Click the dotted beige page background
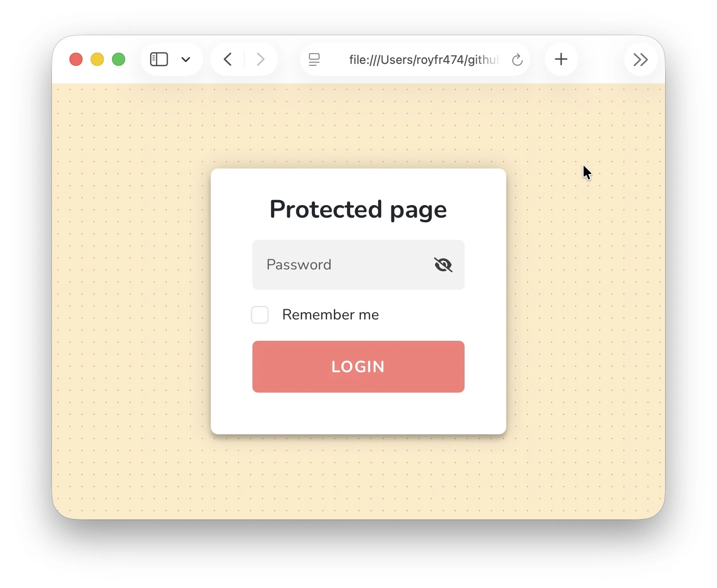 130,301
